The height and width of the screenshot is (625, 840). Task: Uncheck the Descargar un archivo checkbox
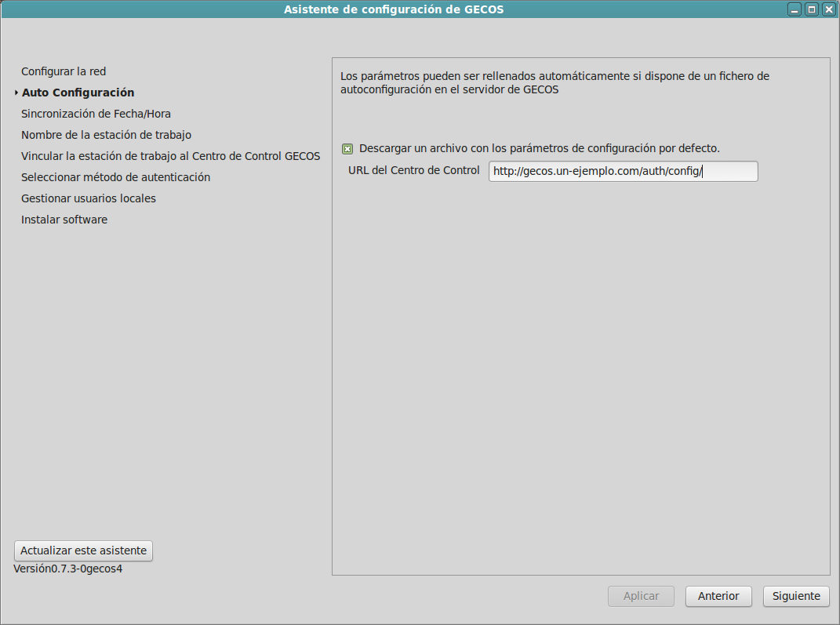(x=347, y=148)
